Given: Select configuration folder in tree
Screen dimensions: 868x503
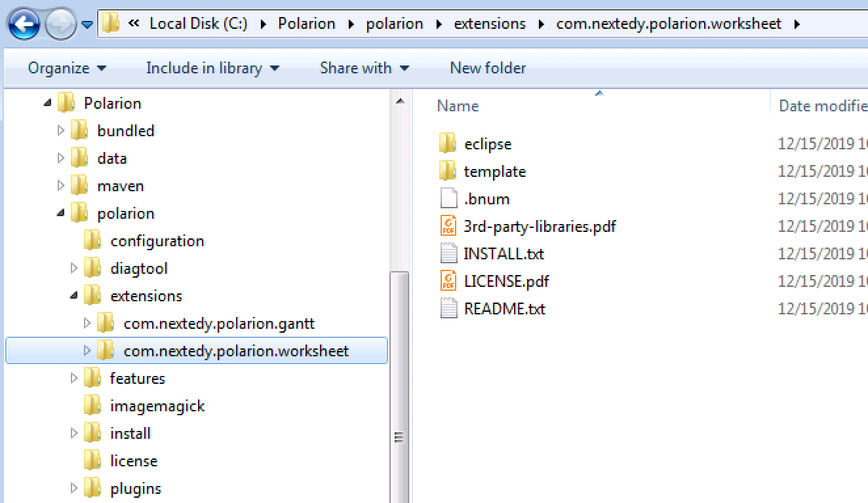Looking at the screenshot, I should (x=157, y=241).
